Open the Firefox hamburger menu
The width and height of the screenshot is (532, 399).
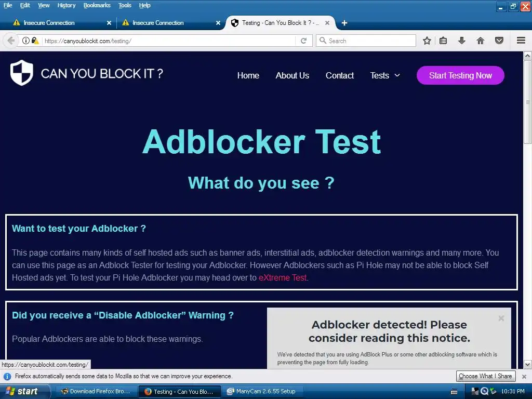pyautogui.click(x=521, y=41)
